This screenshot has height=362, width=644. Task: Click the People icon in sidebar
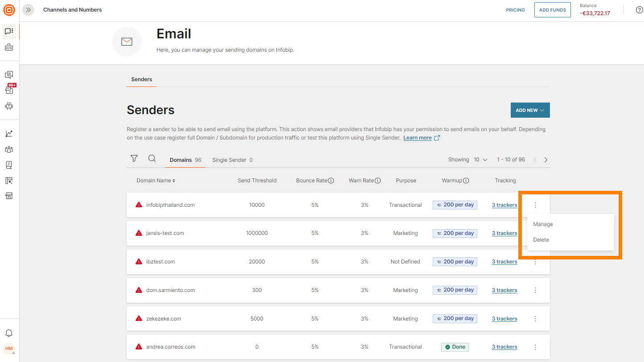coord(9,149)
